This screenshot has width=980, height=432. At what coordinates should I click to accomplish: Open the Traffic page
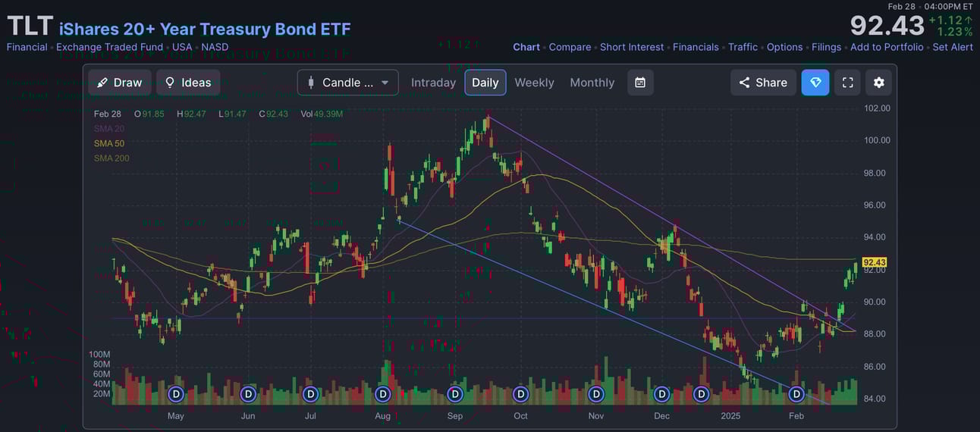tap(743, 47)
